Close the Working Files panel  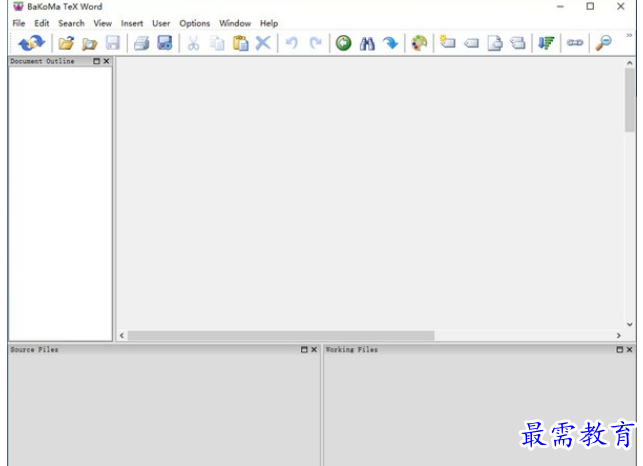click(x=629, y=350)
